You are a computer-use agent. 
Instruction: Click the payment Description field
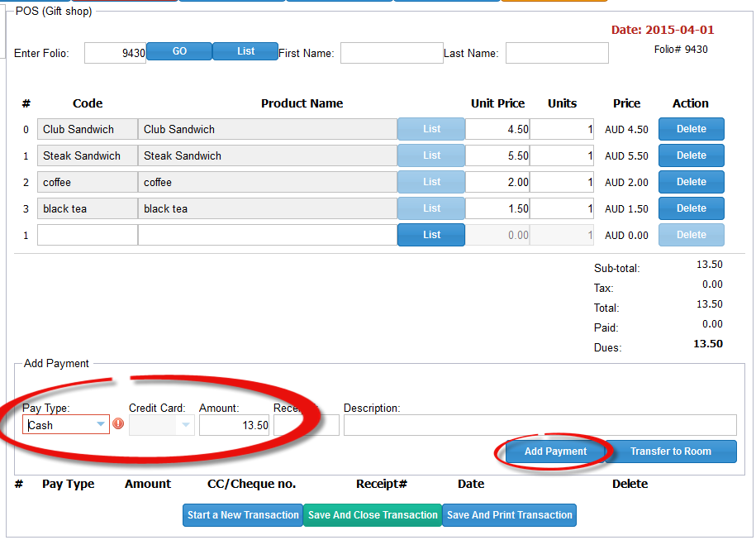540,425
